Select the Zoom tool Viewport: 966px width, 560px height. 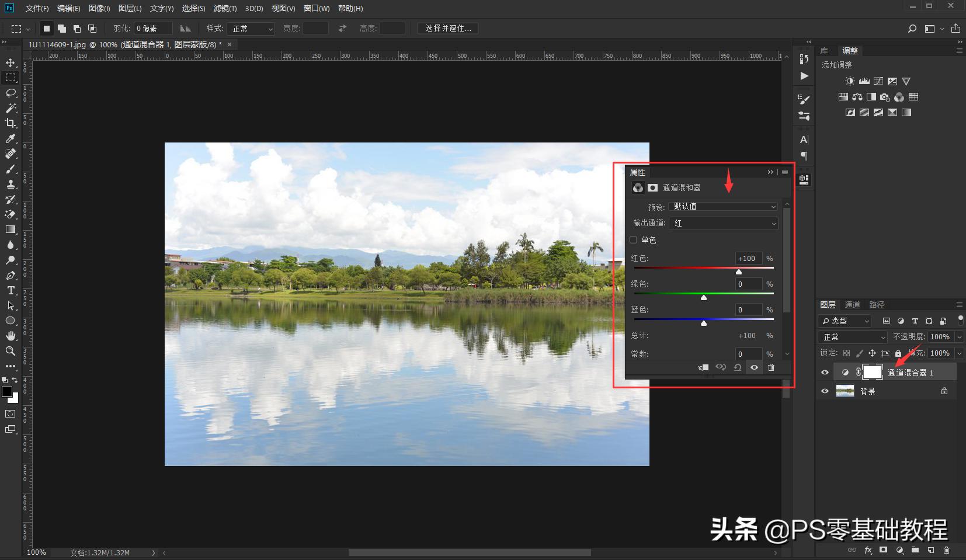11,351
